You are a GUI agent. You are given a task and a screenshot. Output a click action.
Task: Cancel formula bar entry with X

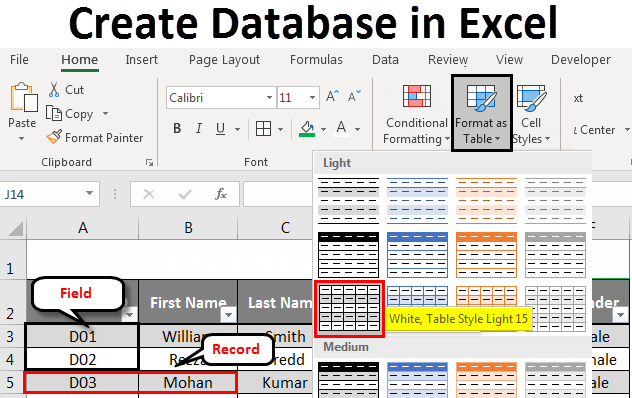pos(149,194)
